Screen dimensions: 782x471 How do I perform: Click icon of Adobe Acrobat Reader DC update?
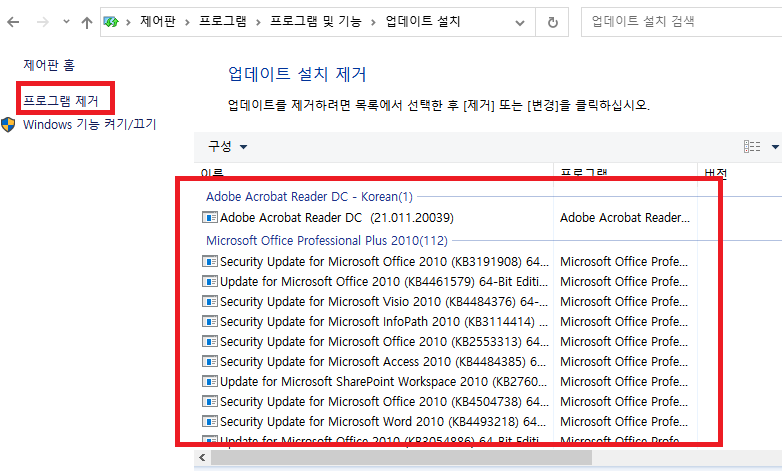(x=209, y=217)
